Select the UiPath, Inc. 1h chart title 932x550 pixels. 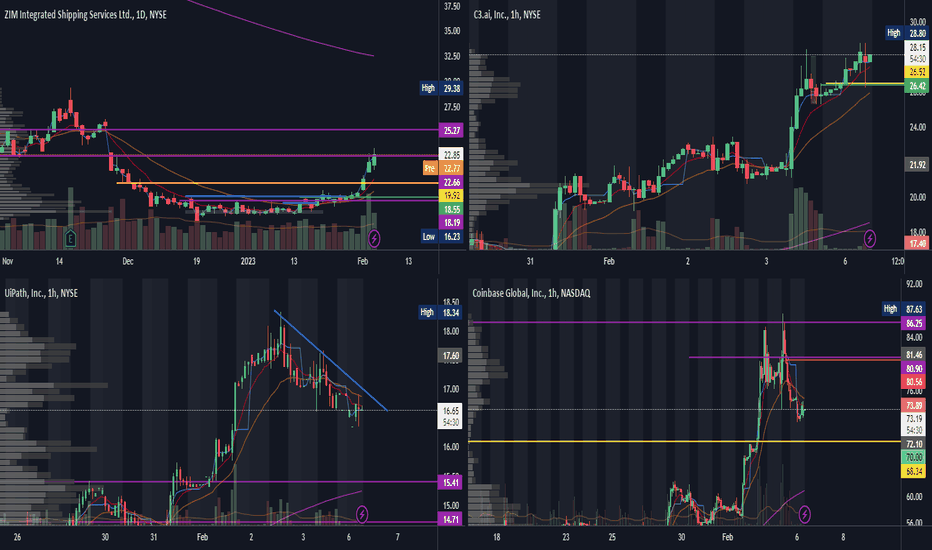click(x=41, y=293)
